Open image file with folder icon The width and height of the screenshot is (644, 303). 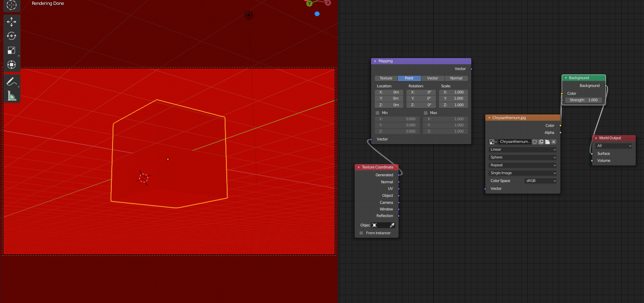(548, 142)
